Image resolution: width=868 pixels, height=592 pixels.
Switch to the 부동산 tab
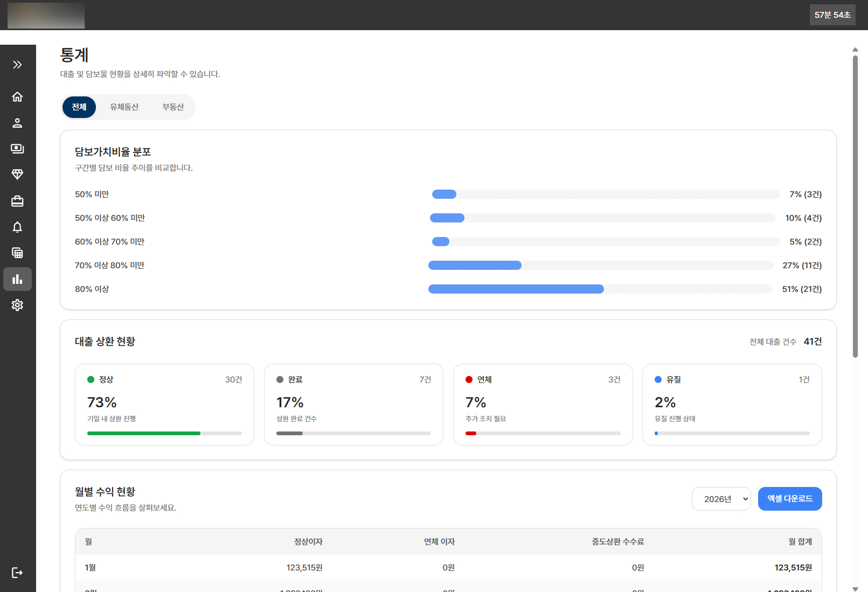173,107
